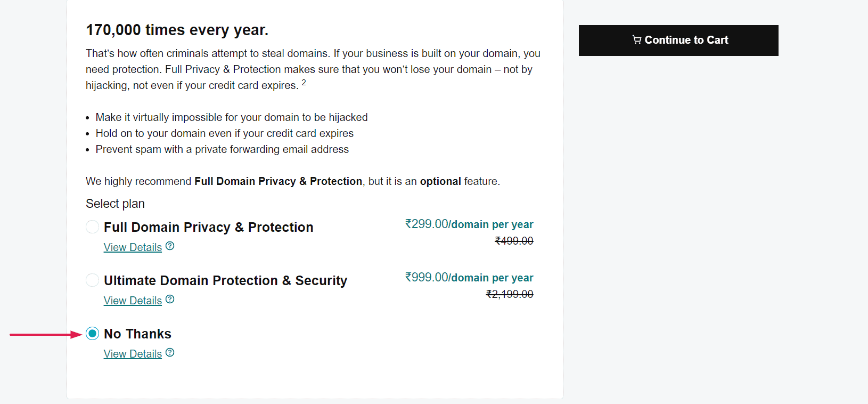Click the Full Domain Privacy & Protection plan label
This screenshot has height=404, width=868.
208,228
